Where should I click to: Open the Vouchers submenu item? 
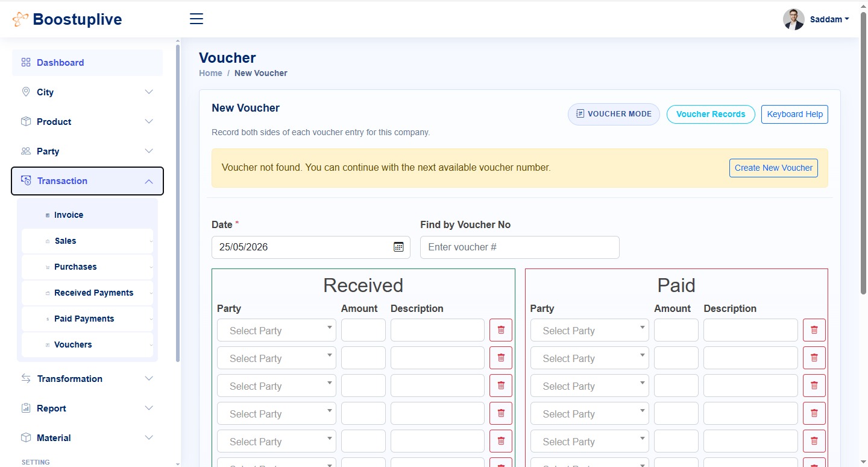tap(87, 345)
